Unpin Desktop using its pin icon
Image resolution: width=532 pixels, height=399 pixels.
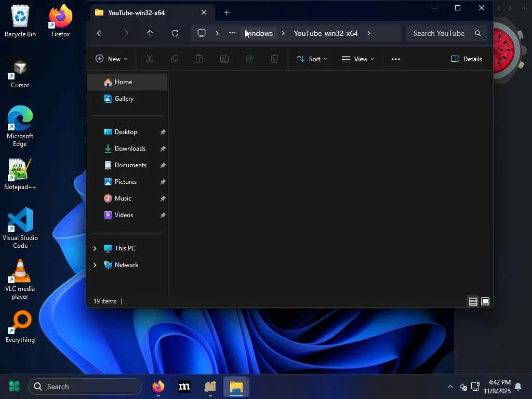click(x=163, y=132)
